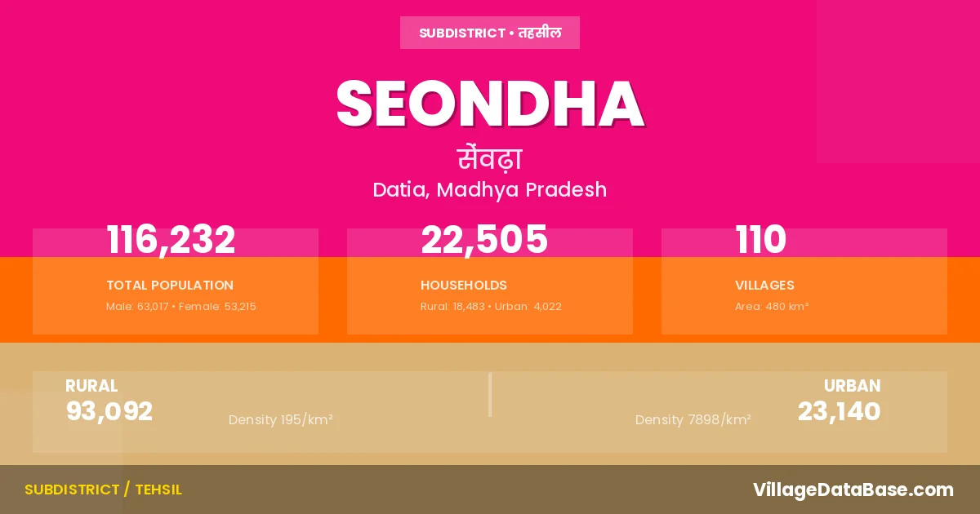
Task: Click the SUBDISTRICT / TEHSIL footer label
Action: click(103, 490)
